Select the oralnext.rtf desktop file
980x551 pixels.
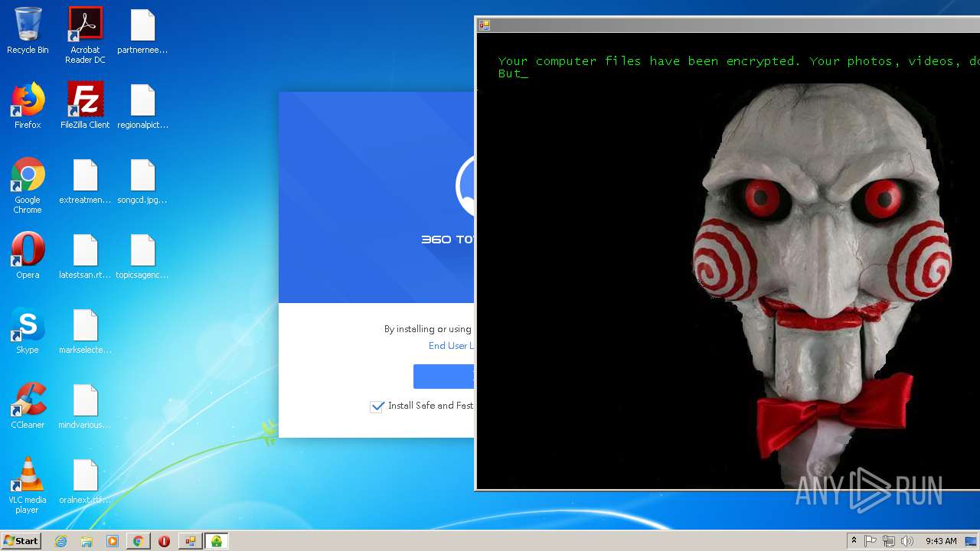[85, 481]
